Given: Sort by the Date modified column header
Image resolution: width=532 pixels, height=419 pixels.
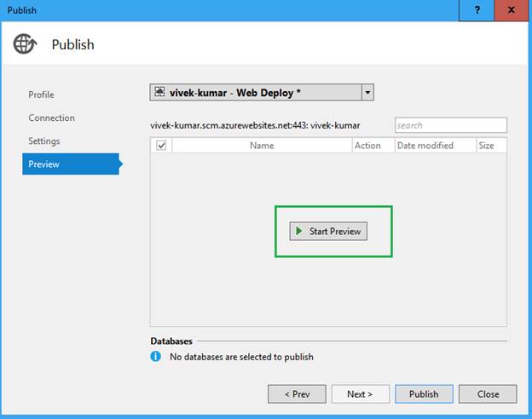Looking at the screenshot, I should pos(436,146).
